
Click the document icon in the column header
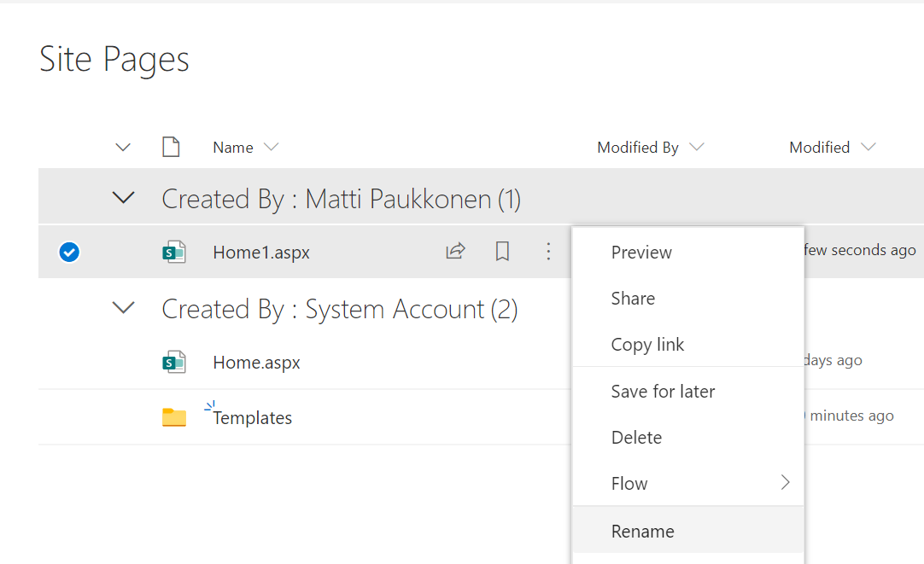click(171, 146)
